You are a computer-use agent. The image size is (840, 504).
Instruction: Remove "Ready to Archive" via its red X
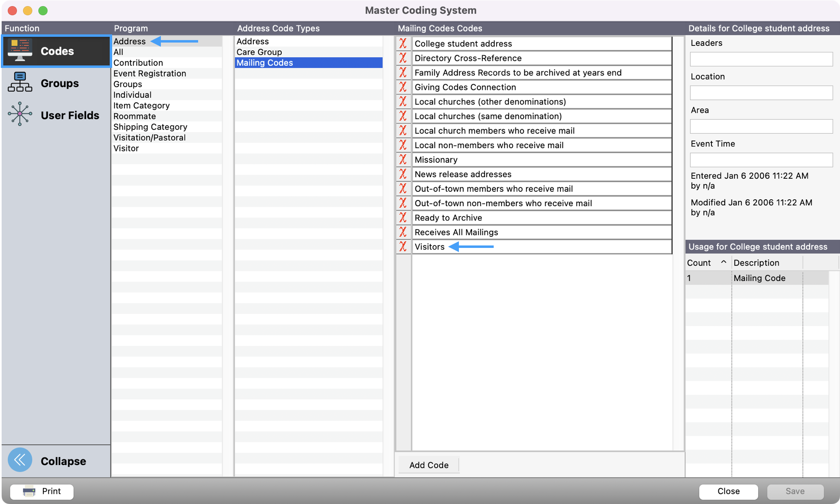pyautogui.click(x=403, y=218)
